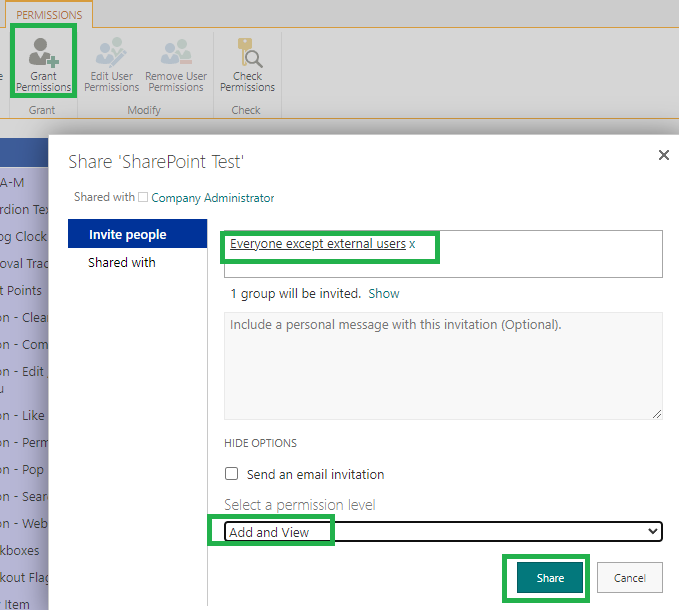The width and height of the screenshot is (679, 610).
Task: Click the Edit User Permissions icon
Action: coord(111,52)
